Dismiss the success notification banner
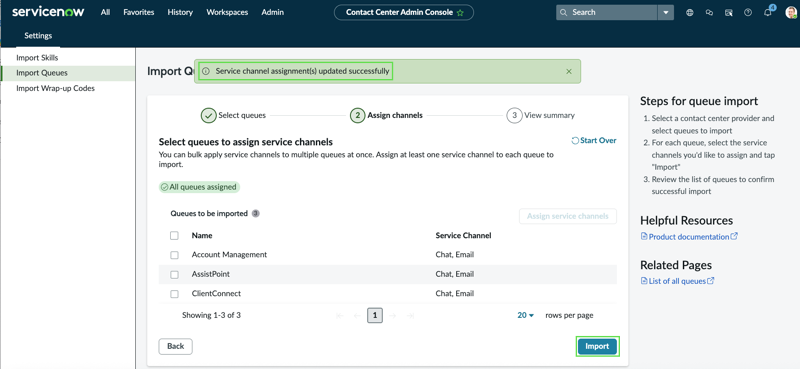800x369 pixels. tap(569, 71)
